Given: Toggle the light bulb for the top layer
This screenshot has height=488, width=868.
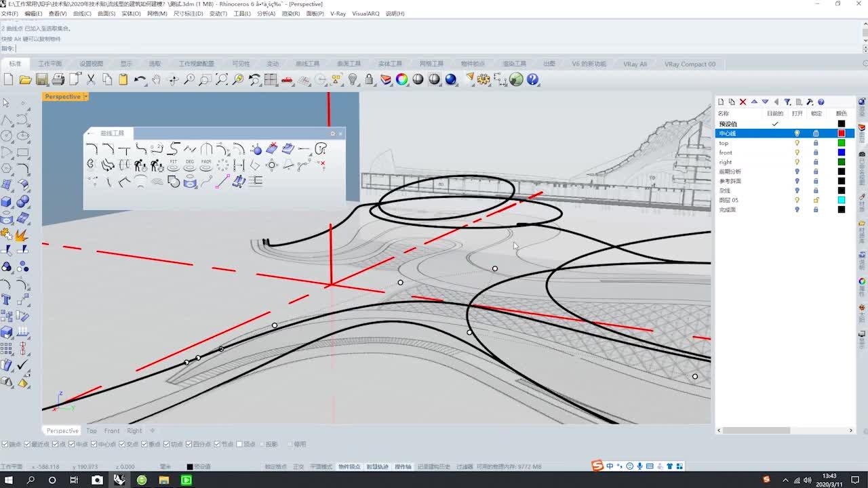Looking at the screenshot, I should point(797,143).
